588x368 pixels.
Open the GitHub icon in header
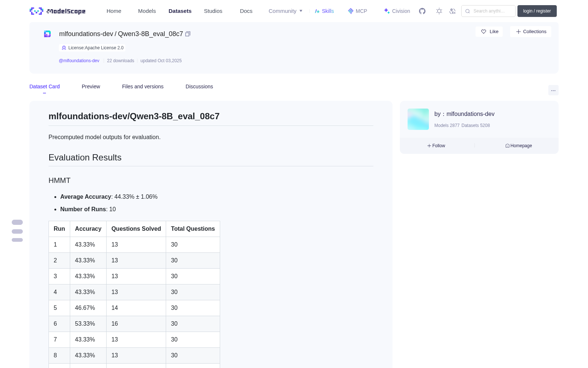422,11
